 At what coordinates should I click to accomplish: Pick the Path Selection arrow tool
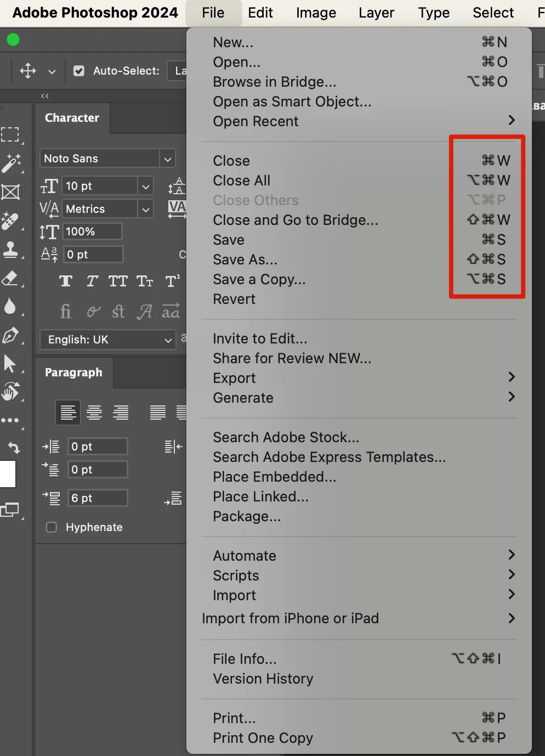pos(10,363)
